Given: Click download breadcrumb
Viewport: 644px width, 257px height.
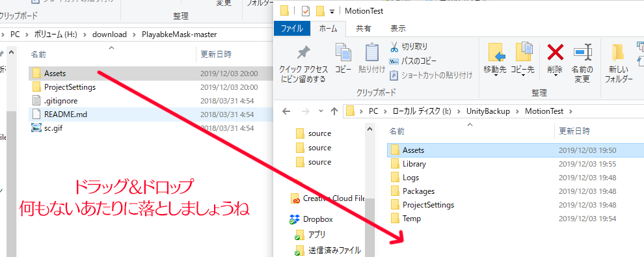Looking at the screenshot, I should click(109, 34).
